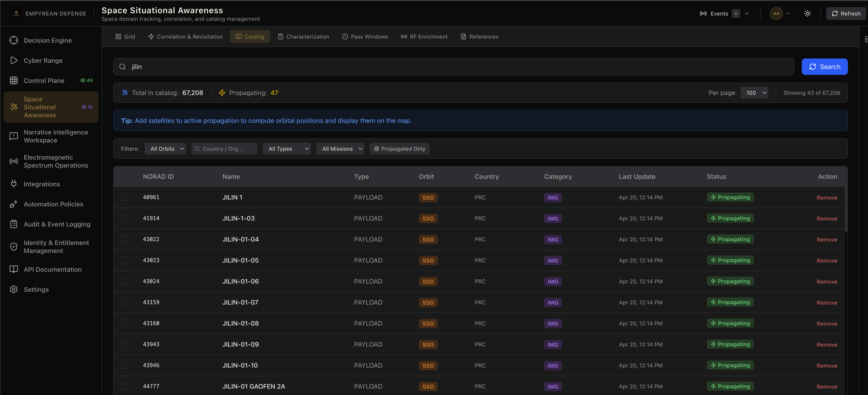Image resolution: width=868 pixels, height=395 pixels.
Task: Open the Characterization tab
Action: click(303, 37)
